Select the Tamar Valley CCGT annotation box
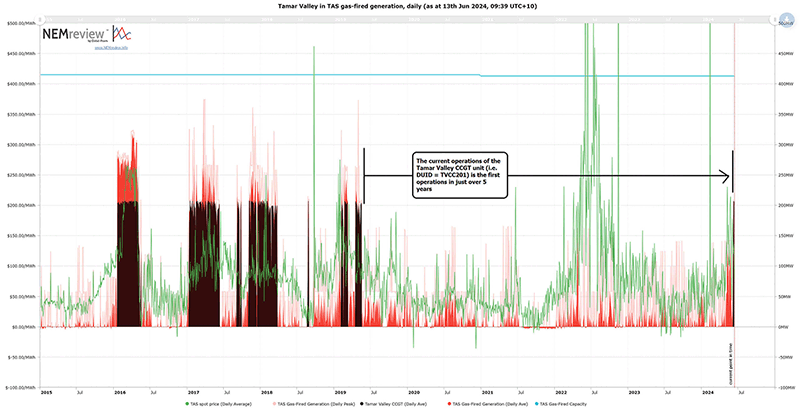 pos(460,174)
